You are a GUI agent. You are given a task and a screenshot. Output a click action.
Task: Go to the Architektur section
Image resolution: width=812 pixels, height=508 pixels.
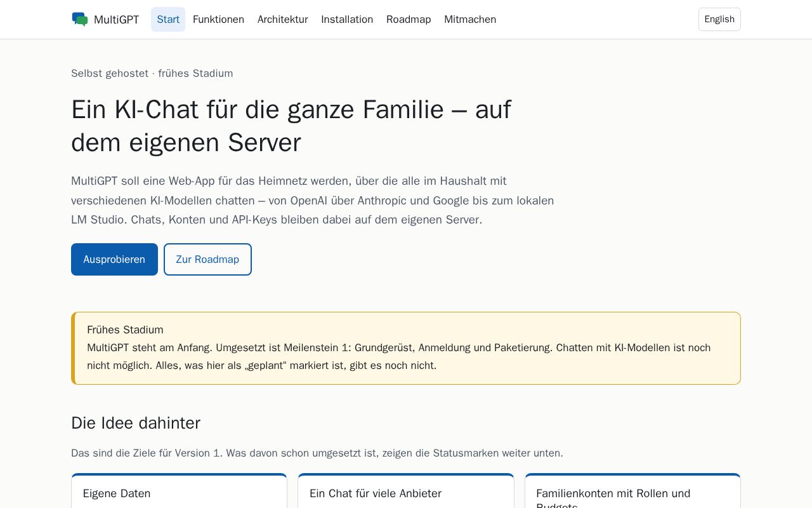pos(283,20)
